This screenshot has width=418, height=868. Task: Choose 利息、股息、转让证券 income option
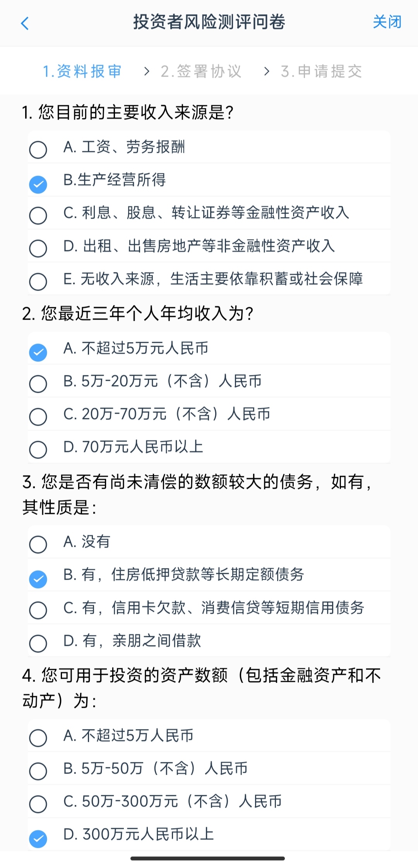[38, 215]
